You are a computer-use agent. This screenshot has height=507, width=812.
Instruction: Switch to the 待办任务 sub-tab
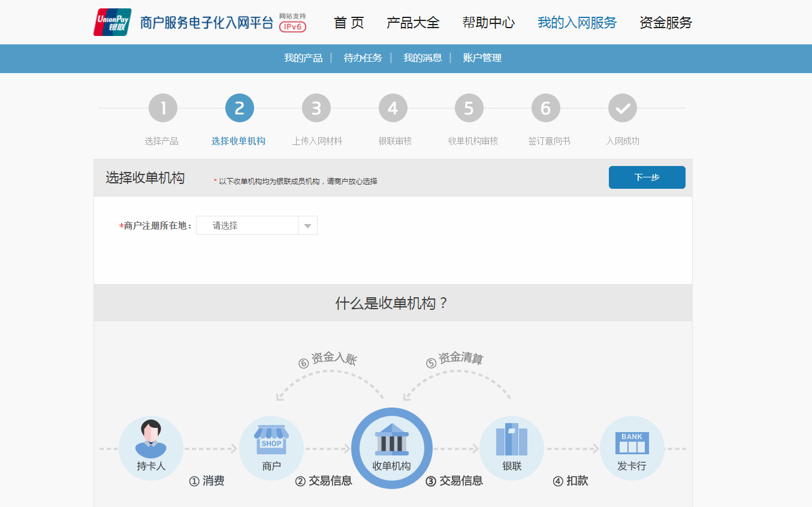[x=363, y=58]
